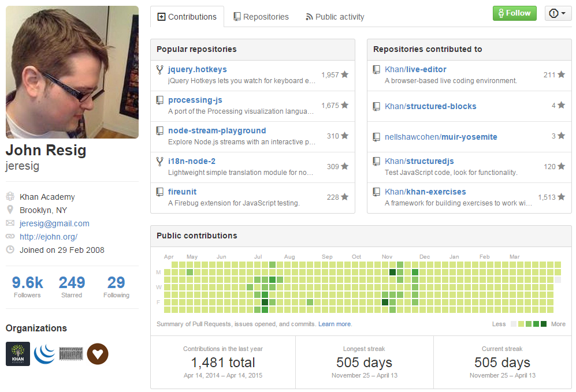This screenshot has width=576, height=392.
Task: Click the email envelope icon
Action: pos(10,223)
